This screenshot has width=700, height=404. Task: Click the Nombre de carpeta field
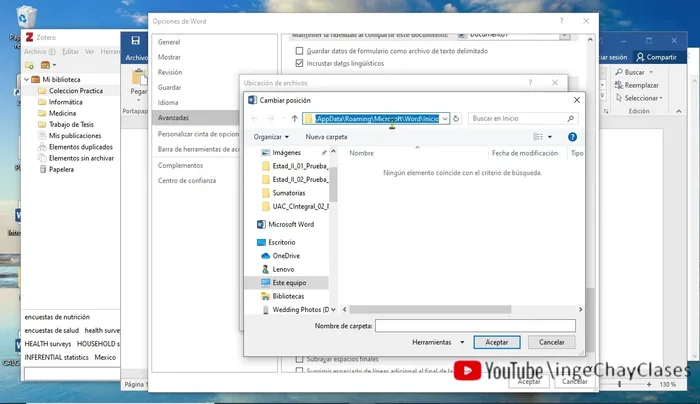[475, 325]
